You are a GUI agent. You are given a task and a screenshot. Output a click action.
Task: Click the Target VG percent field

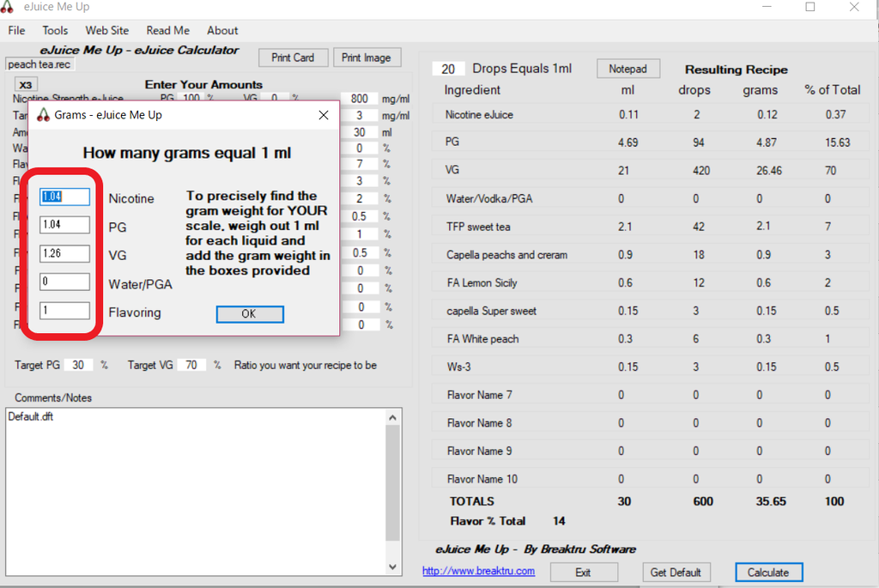tap(191, 365)
